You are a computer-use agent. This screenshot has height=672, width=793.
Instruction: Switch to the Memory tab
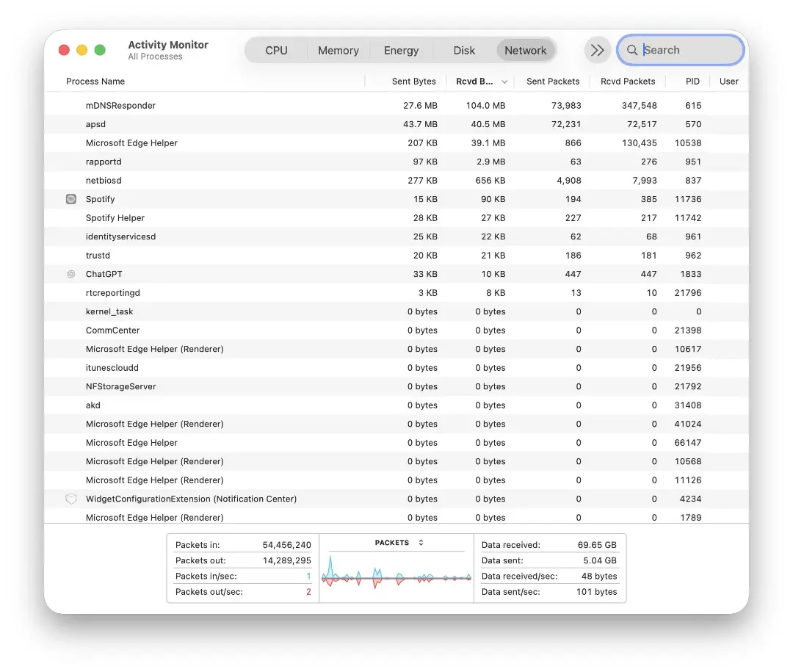[338, 50]
